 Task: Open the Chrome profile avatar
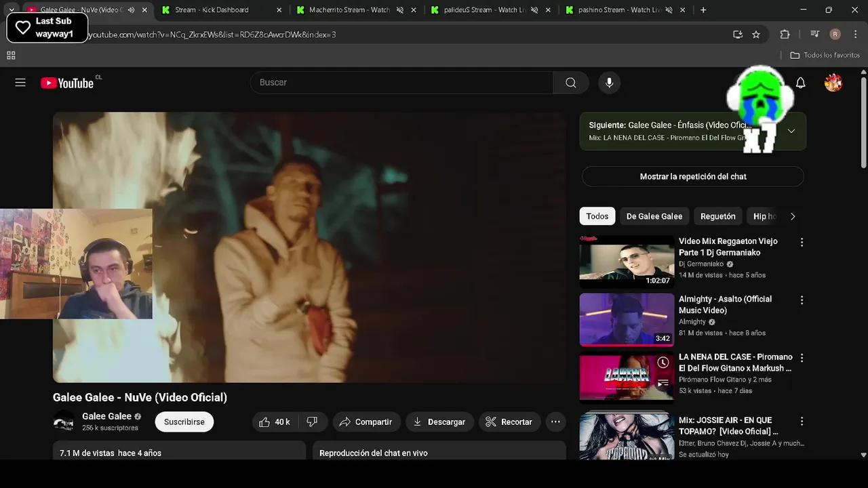835,35
